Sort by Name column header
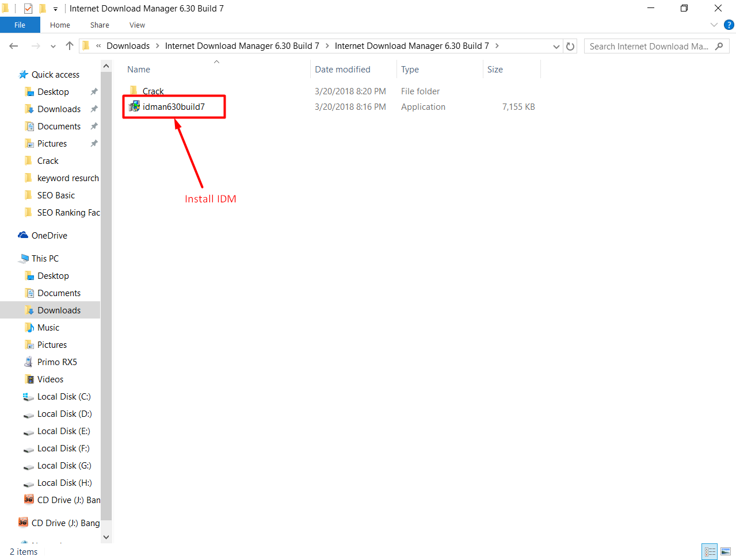Image resolution: width=736 pixels, height=560 pixels. pos(139,69)
